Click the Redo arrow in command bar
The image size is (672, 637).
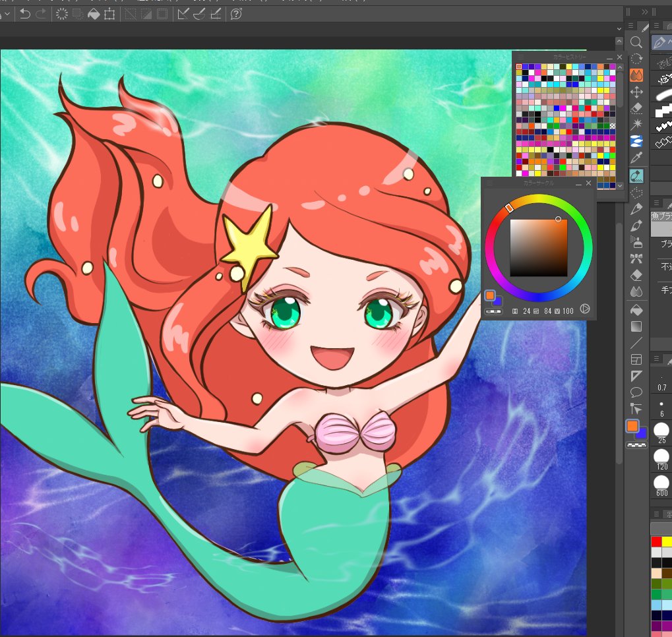pos(42,14)
